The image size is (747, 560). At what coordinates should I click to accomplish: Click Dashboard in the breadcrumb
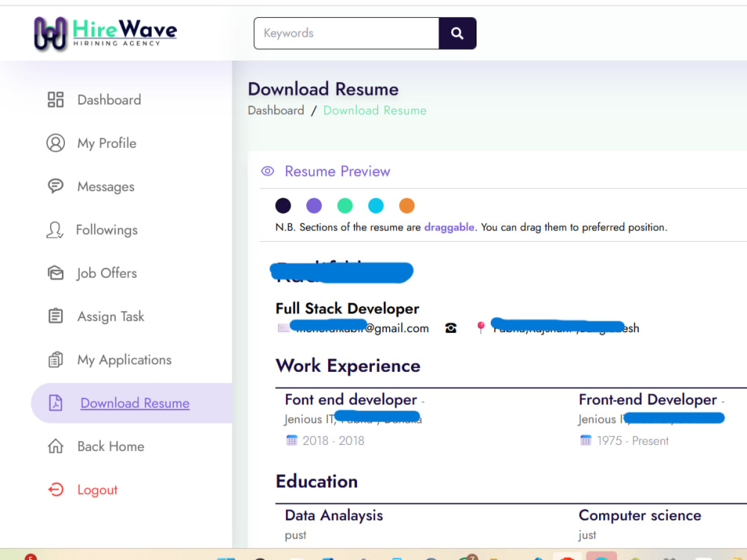pos(276,111)
